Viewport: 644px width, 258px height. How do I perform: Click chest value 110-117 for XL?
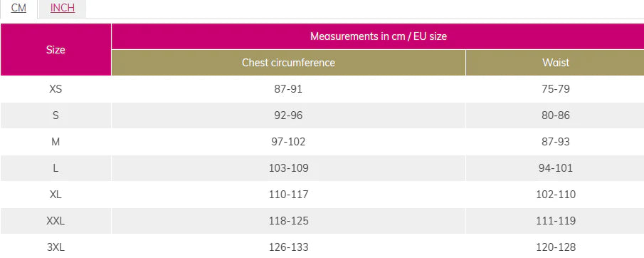[x=288, y=195]
